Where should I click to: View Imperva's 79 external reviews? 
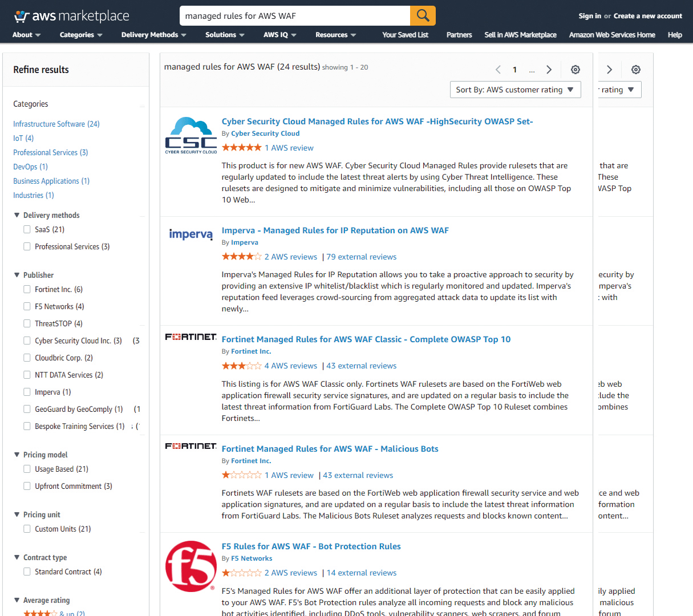coord(361,257)
